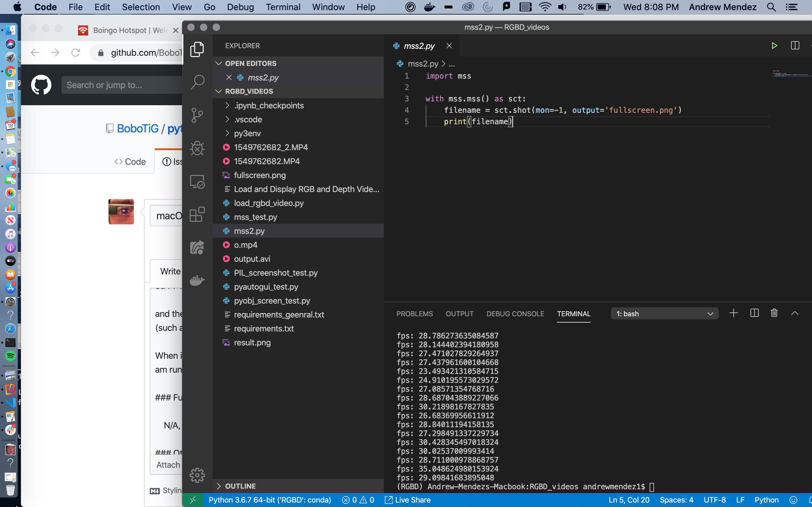Viewport: 812px width, 507px height.
Task: Toggle the split editor layout button
Action: click(795, 46)
